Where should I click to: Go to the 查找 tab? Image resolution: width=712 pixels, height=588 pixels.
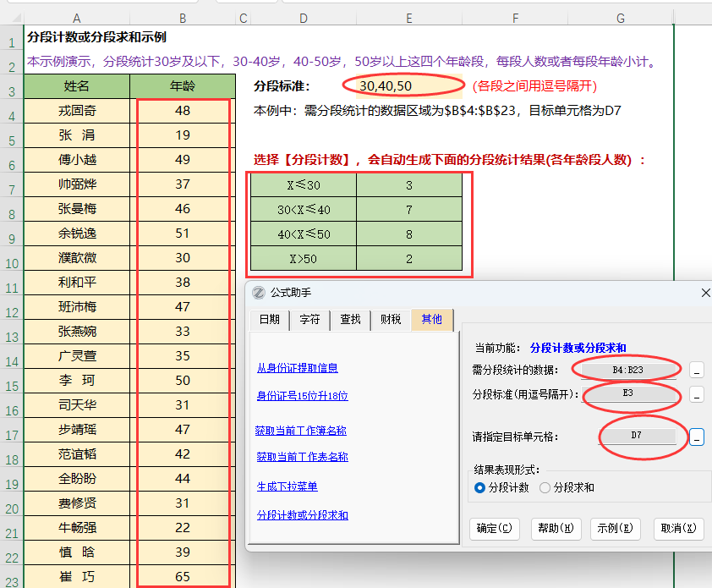pyautogui.click(x=350, y=319)
